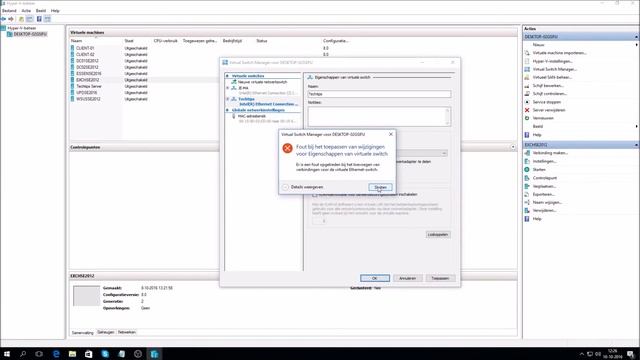Select CLIENT-02 virtual machine icon
Screen dimensions: 640x360
click(x=73, y=54)
